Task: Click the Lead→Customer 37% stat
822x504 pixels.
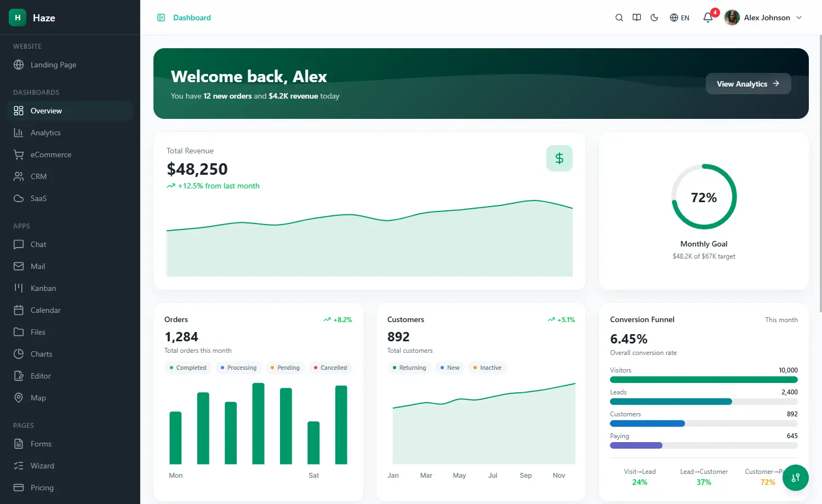Action: 704,477
